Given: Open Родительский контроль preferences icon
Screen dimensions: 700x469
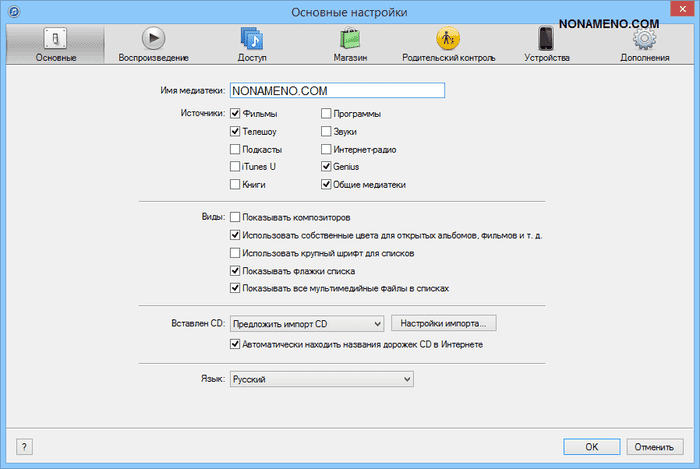Looking at the screenshot, I should 448,39.
